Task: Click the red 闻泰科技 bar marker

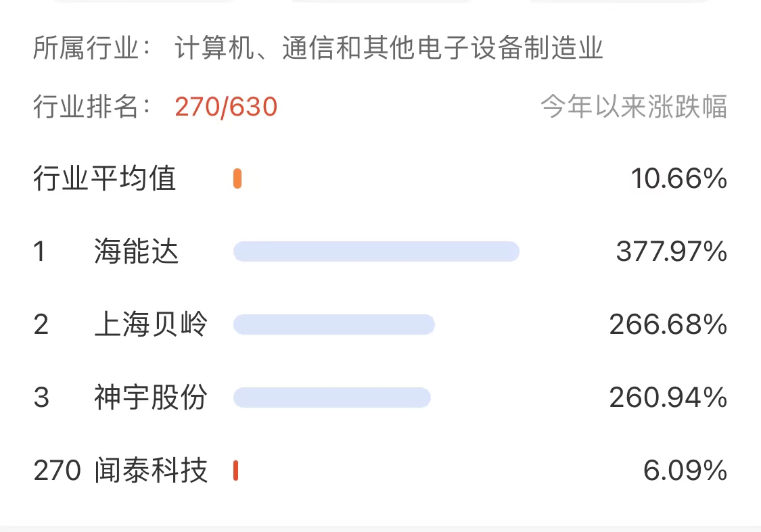Action: click(x=236, y=470)
